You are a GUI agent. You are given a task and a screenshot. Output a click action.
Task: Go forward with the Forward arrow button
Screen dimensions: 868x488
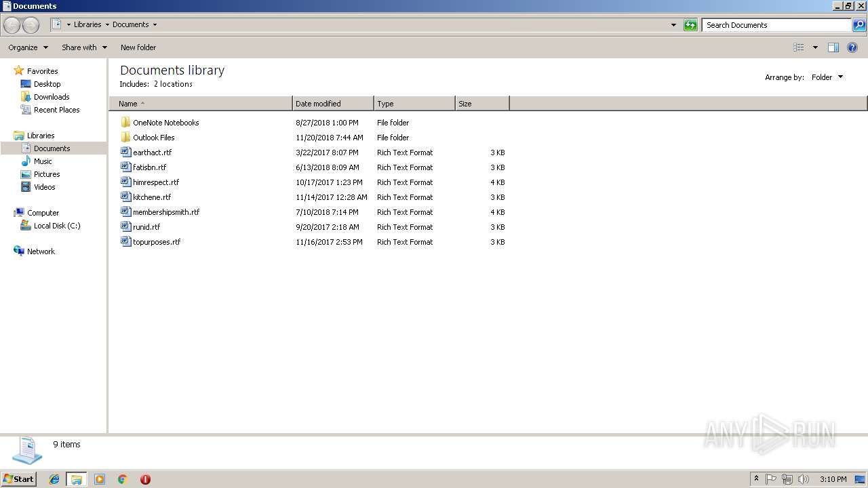tap(31, 25)
